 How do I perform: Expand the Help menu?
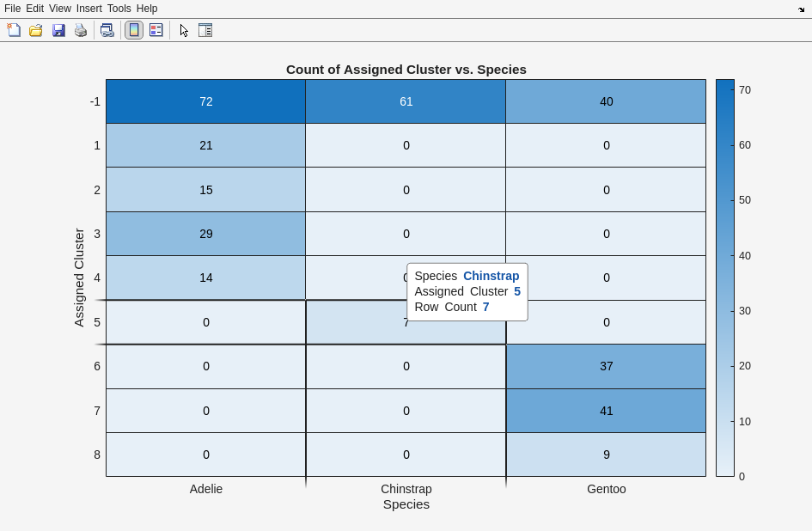(x=147, y=9)
